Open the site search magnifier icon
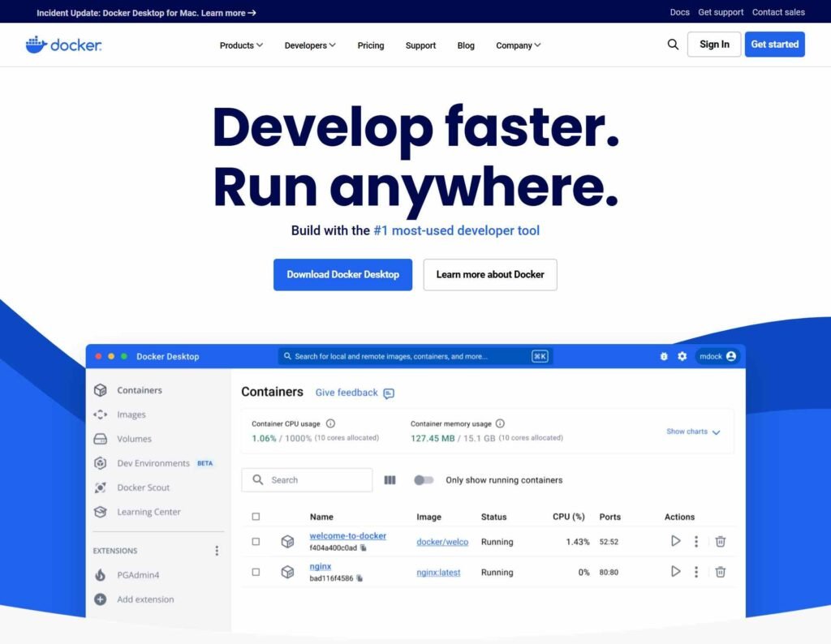This screenshot has height=644, width=831. 673,45
